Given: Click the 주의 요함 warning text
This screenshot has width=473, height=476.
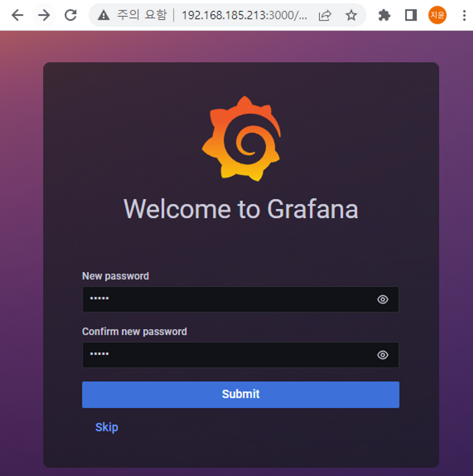Looking at the screenshot, I should pyautogui.click(x=142, y=15).
